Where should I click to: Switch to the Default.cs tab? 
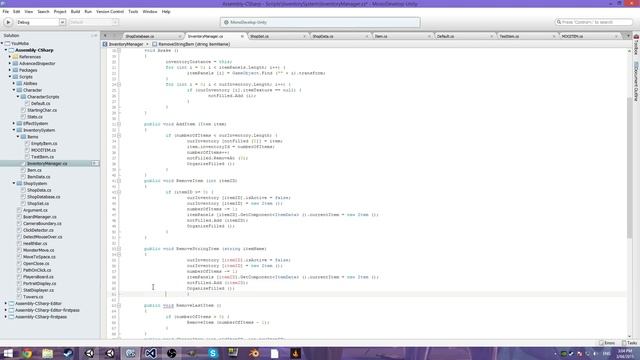446,36
